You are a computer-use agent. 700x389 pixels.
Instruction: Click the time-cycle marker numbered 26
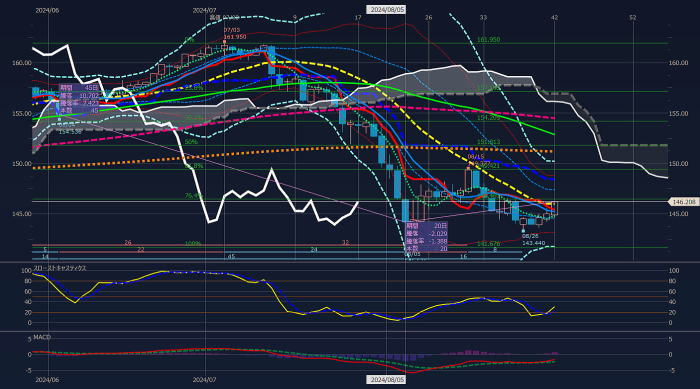pyautogui.click(x=429, y=17)
